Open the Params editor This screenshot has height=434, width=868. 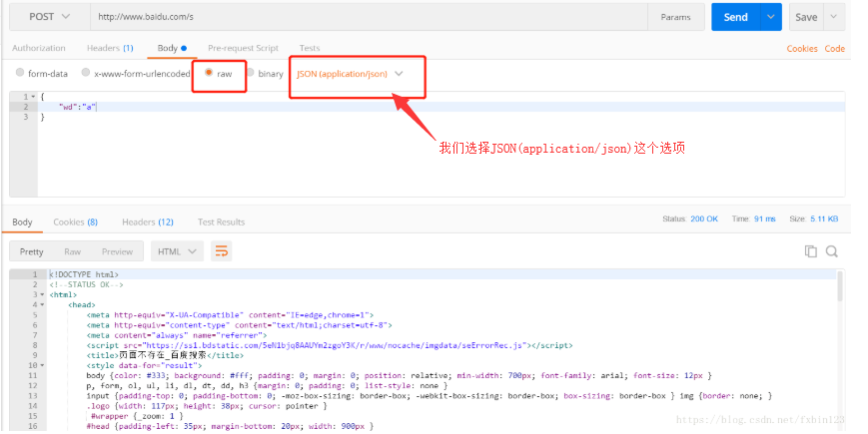tap(675, 17)
